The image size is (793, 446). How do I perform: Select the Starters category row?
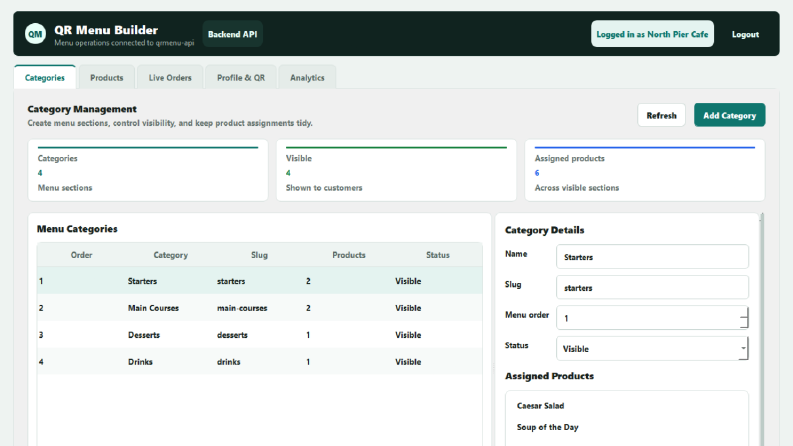pos(259,281)
